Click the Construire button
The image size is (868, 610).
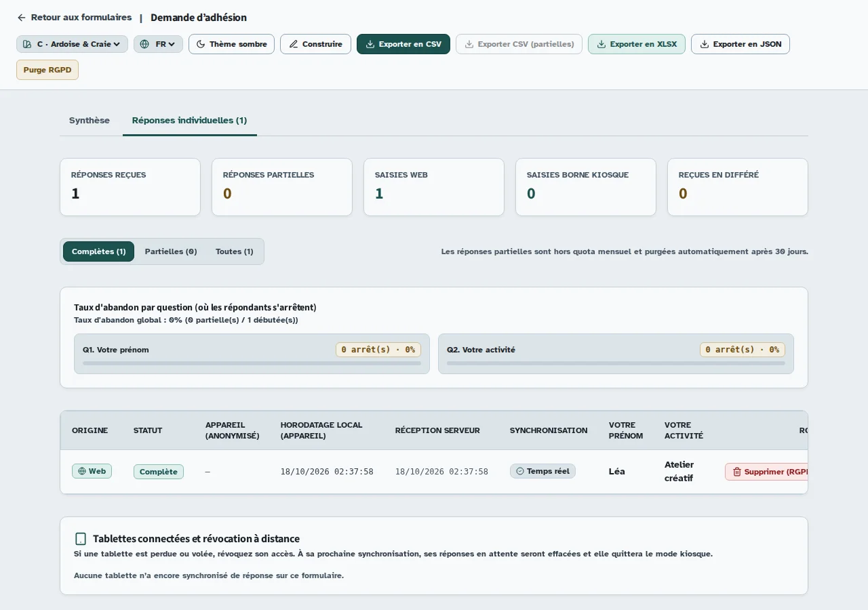(315, 44)
